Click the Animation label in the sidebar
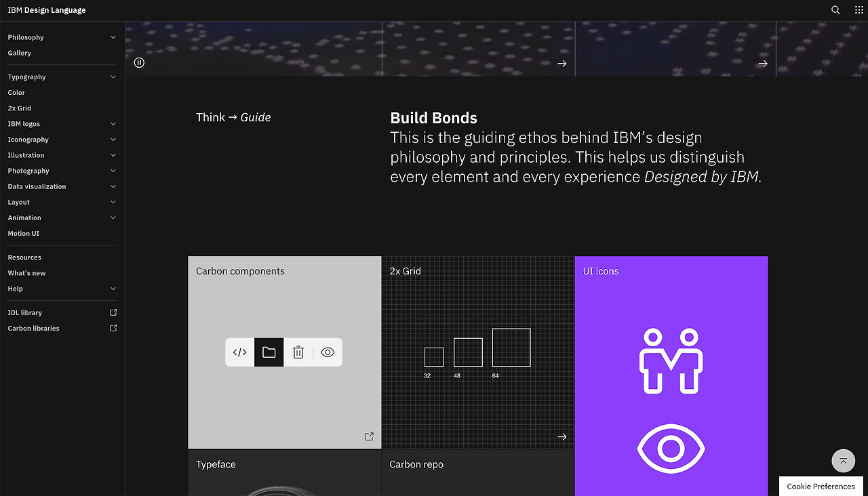This screenshot has height=496, width=868. (x=24, y=218)
